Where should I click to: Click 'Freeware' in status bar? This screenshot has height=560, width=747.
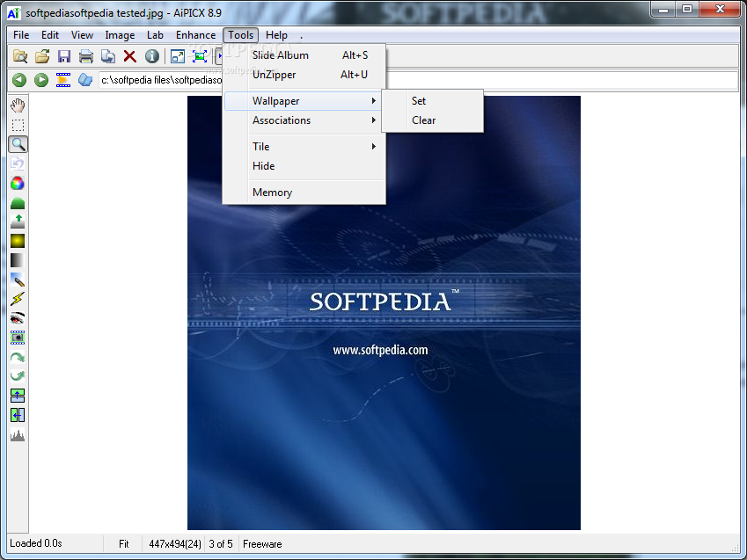(x=262, y=544)
